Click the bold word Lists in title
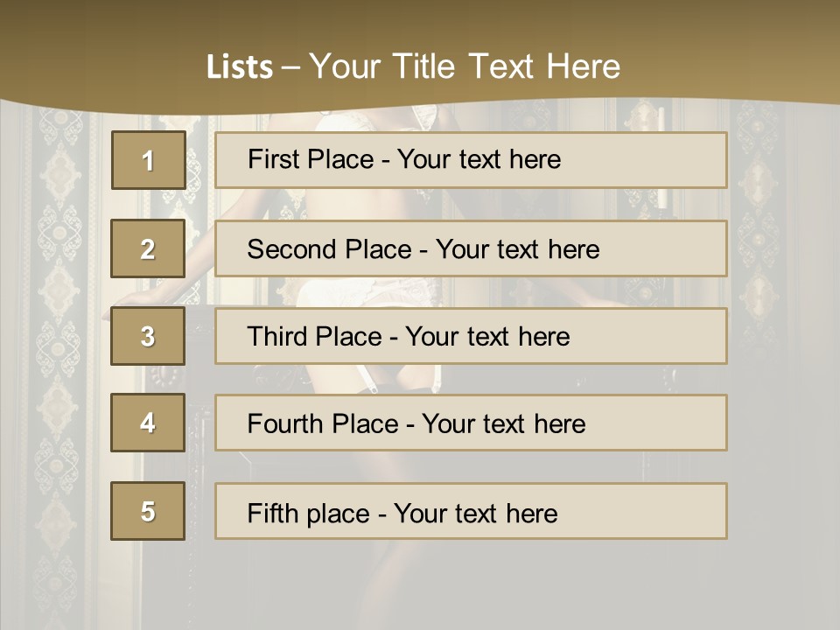 (x=240, y=66)
